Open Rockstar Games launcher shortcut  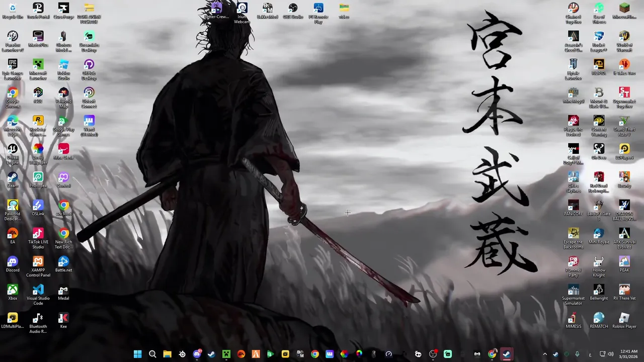[x=38, y=126]
